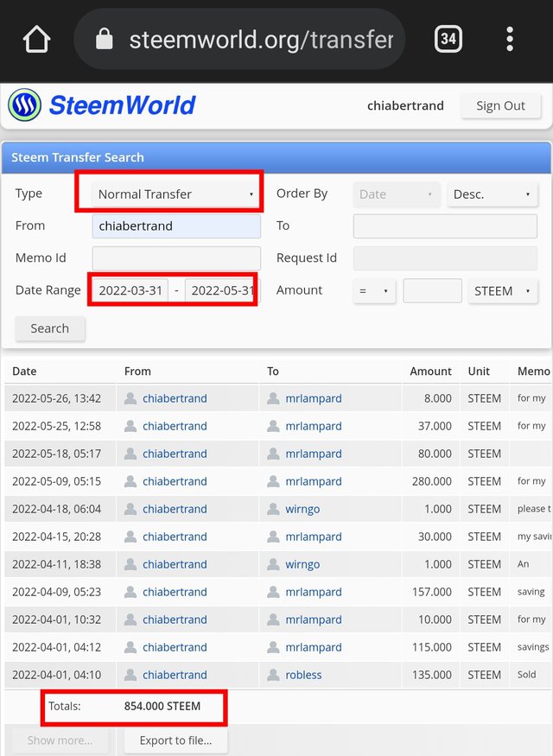Click the empty To input field

pos(445,226)
